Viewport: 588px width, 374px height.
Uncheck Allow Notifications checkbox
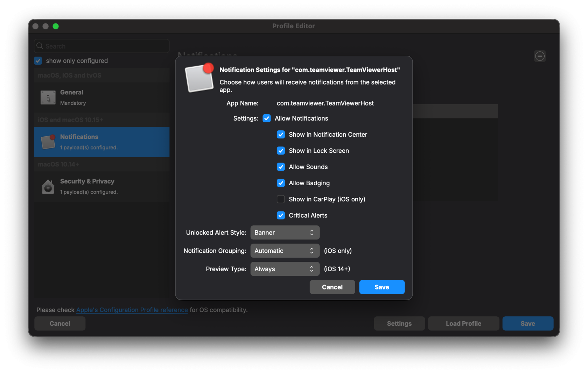coord(267,118)
